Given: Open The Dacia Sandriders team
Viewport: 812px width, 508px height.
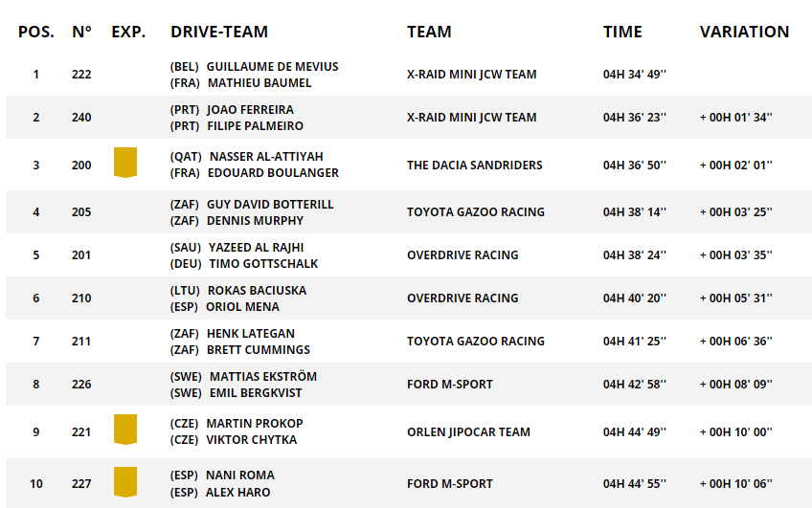Looking at the screenshot, I should [474, 166].
